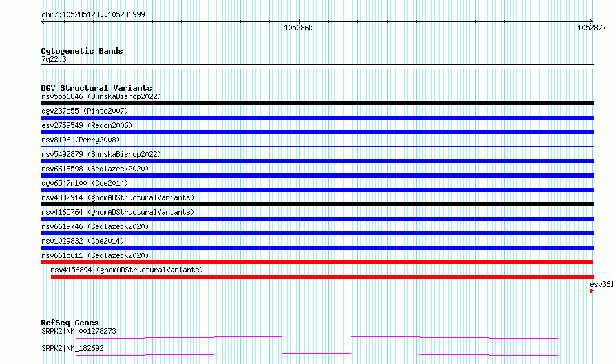Click the red bar under nsv6615611

[x=317, y=262]
